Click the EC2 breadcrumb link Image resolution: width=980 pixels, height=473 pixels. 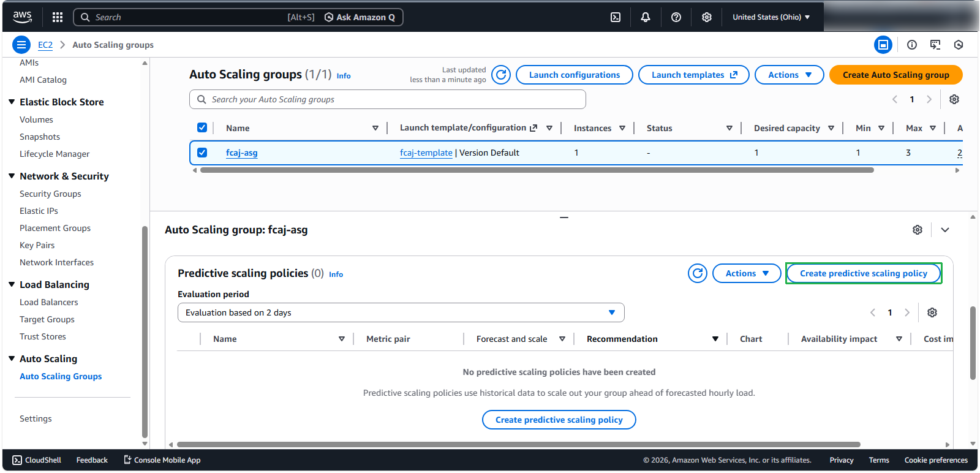45,45
